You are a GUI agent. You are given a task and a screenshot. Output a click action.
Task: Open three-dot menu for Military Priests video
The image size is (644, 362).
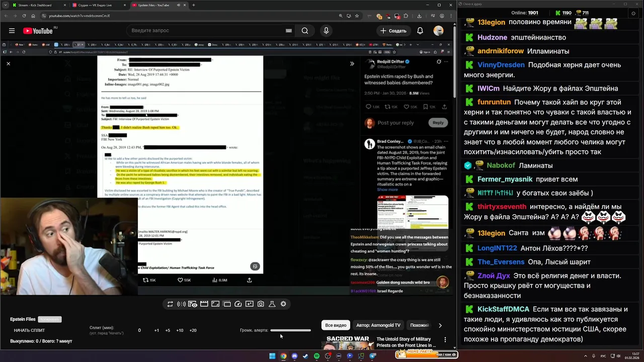click(445, 340)
